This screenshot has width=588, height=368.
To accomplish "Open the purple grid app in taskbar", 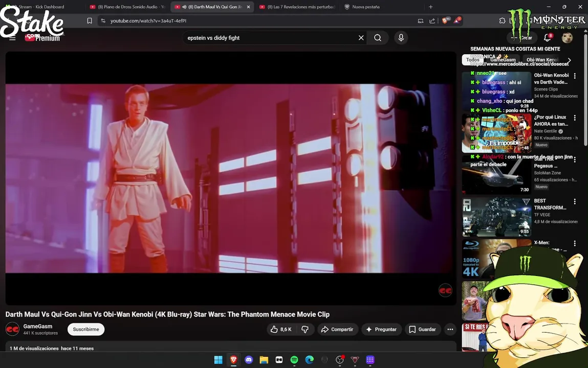I will pyautogui.click(x=370, y=360).
